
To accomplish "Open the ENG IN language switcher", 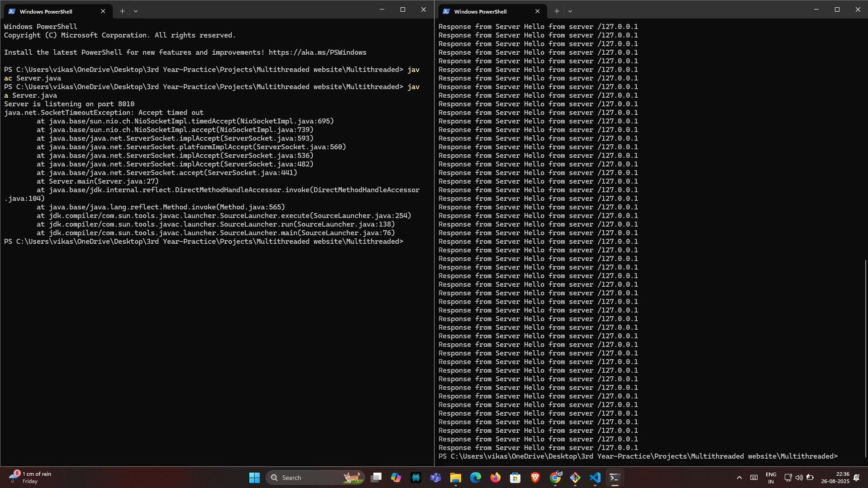I will (771, 478).
